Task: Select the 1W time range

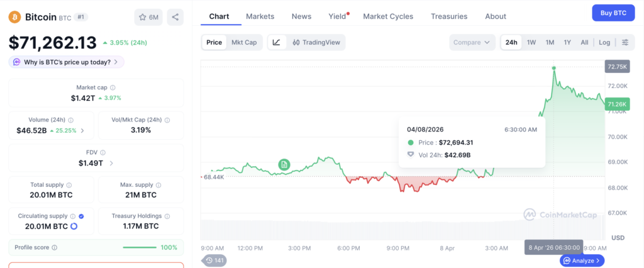Action: click(x=531, y=42)
